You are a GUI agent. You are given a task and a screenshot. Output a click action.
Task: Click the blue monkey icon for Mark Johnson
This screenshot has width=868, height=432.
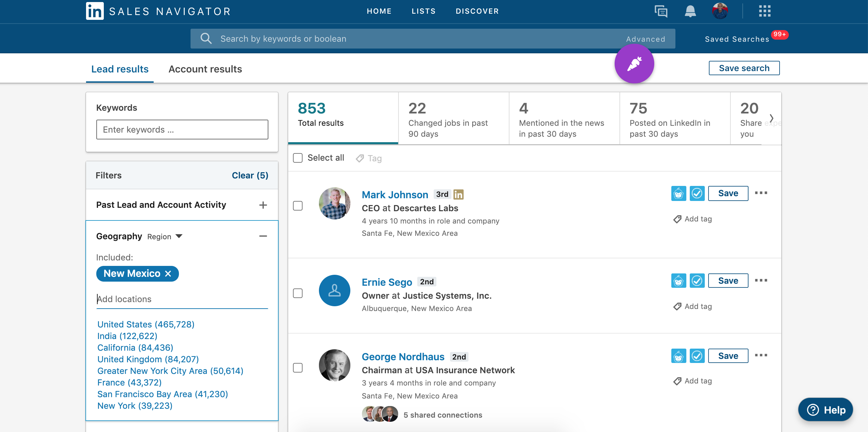coord(678,193)
